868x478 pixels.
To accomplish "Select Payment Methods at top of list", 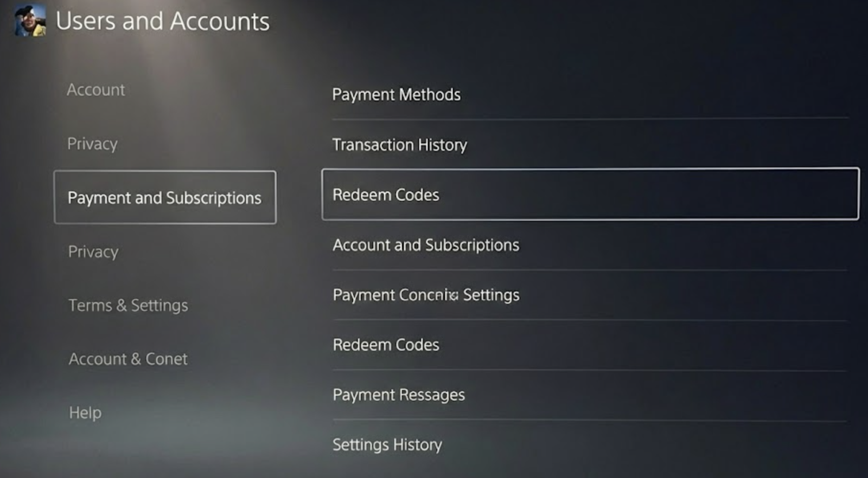I will point(397,94).
